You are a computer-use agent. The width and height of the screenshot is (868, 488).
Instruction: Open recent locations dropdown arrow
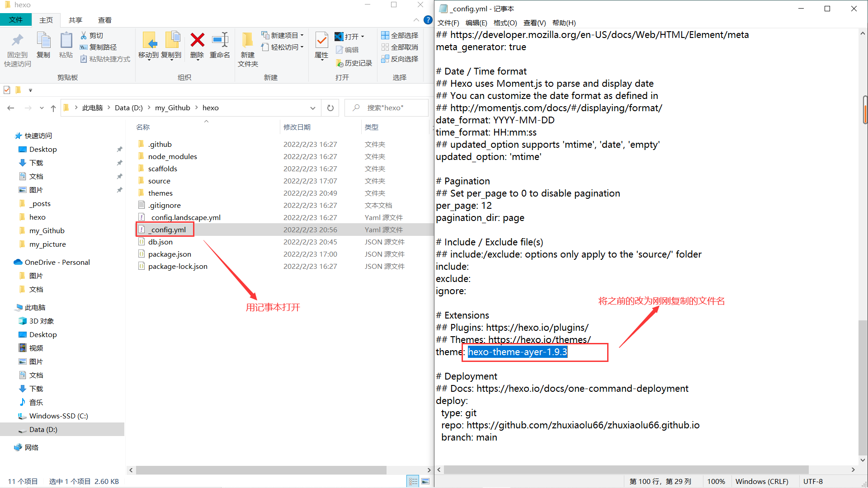pyautogui.click(x=42, y=108)
